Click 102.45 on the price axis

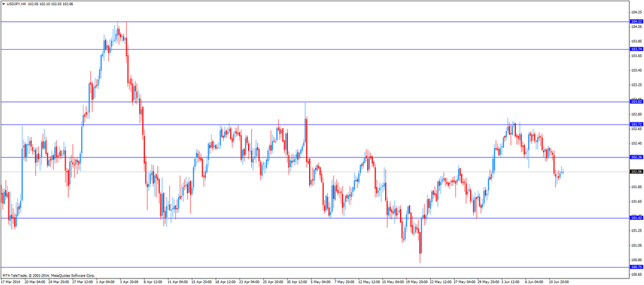coord(637,143)
